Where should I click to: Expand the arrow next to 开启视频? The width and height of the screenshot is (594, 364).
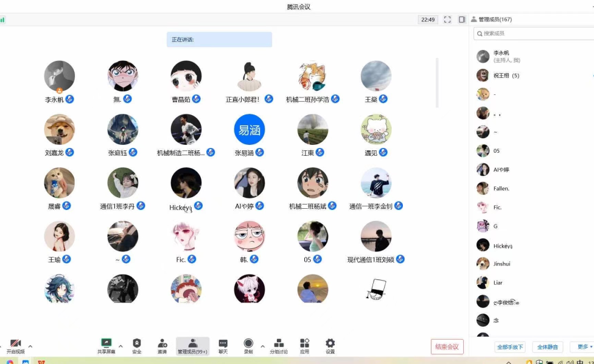(30, 346)
